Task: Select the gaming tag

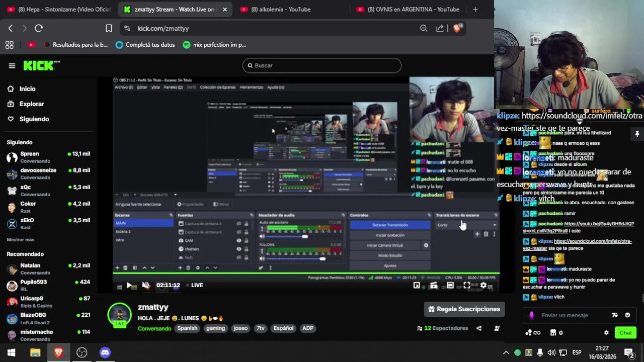Action: (215, 328)
